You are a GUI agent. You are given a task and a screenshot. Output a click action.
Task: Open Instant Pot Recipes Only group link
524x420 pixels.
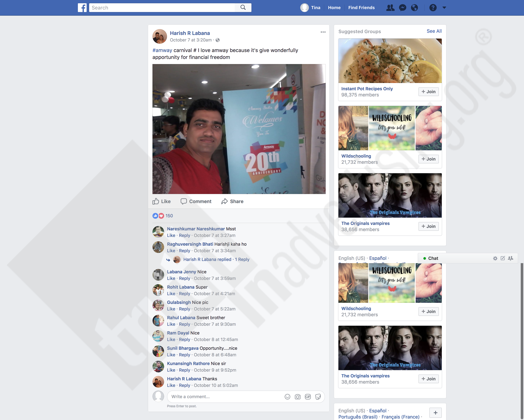pyautogui.click(x=367, y=89)
